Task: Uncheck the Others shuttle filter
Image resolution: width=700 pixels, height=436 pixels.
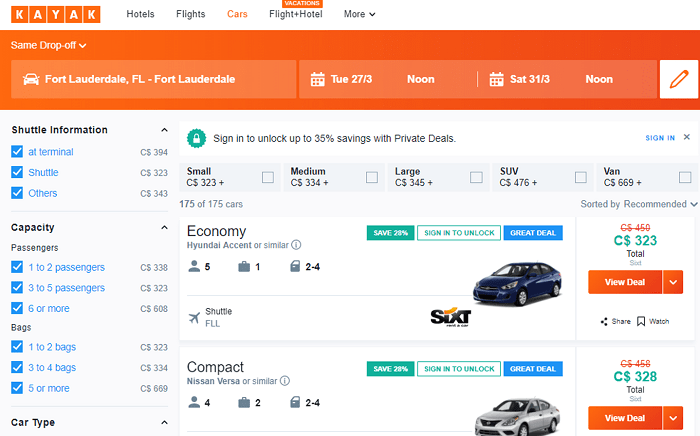Action: [17, 193]
